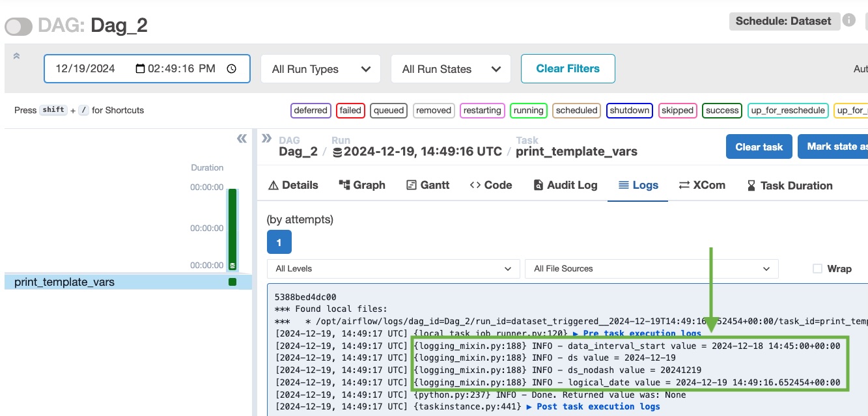Toggle the Dag_2 pause switch
The image size is (868, 416).
[18, 27]
